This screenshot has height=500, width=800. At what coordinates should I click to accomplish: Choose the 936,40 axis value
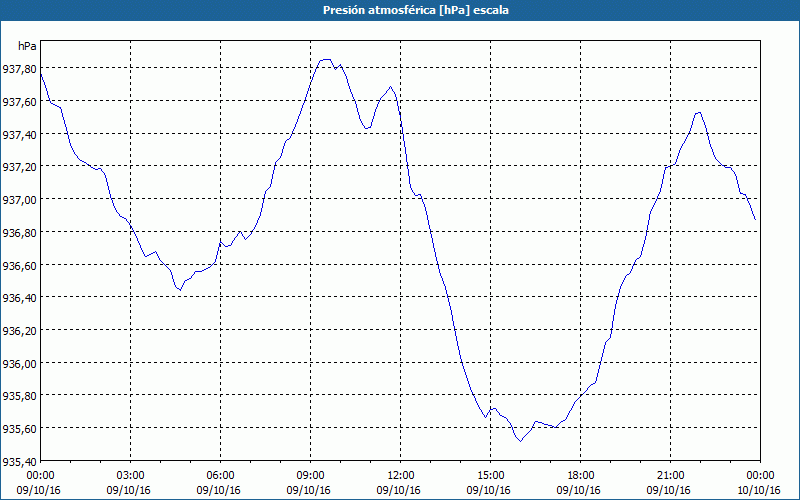(19, 298)
